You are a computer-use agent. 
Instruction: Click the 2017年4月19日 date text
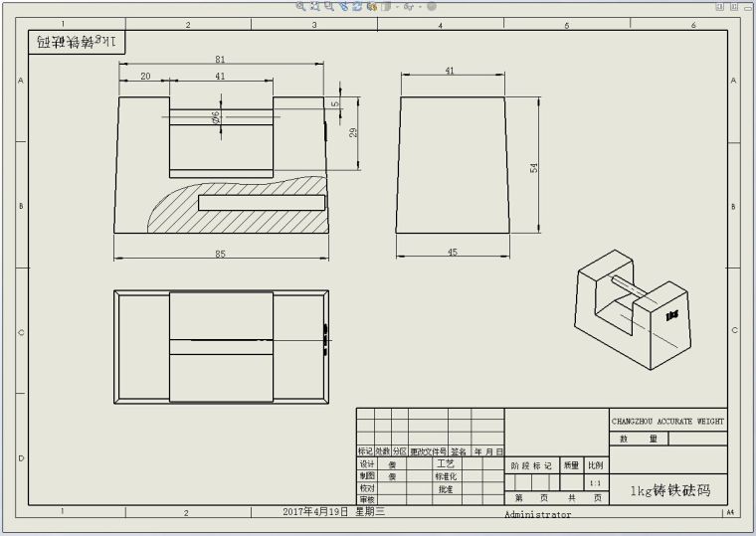[x=316, y=511]
